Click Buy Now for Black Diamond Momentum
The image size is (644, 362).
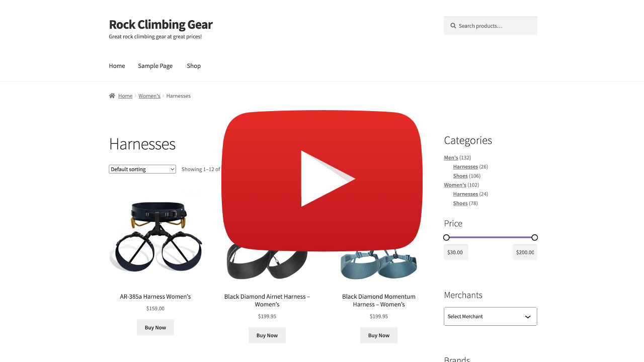pos(379,335)
